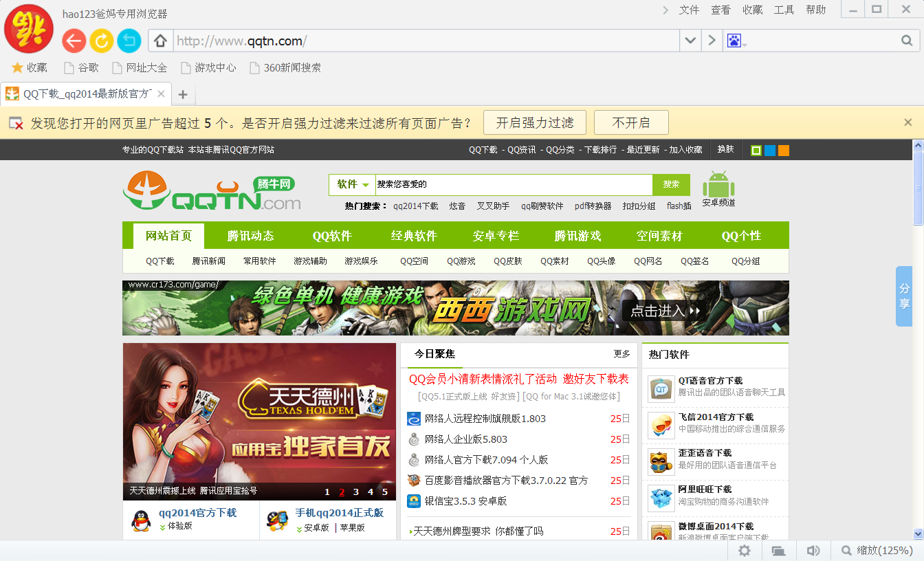
Task: Open the 文件 menu
Action: click(x=689, y=10)
